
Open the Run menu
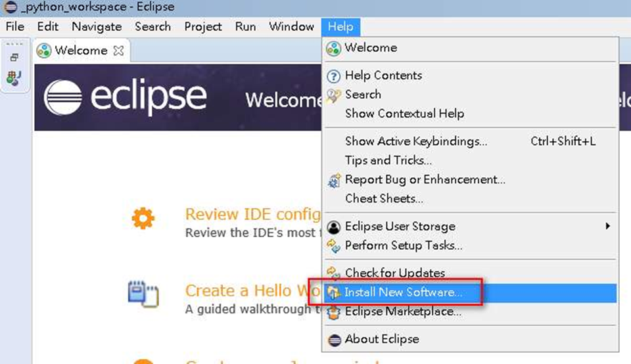pos(245,26)
